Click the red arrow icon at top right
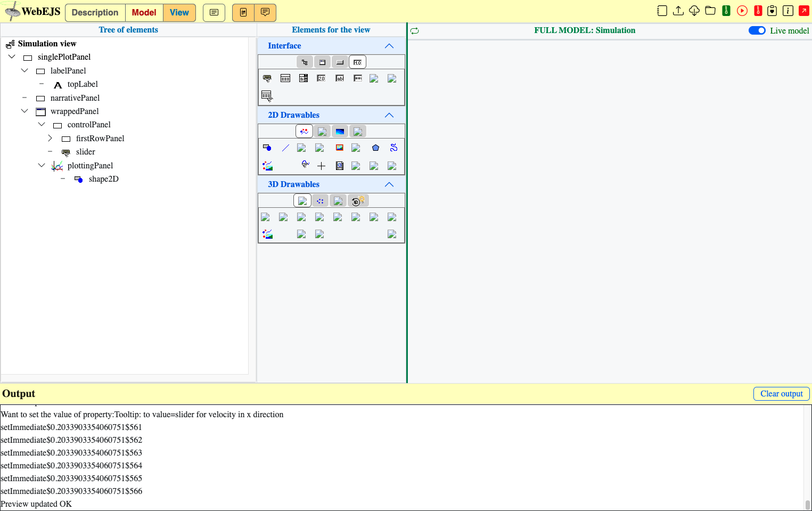Image resolution: width=812 pixels, height=511 pixels. coord(804,11)
